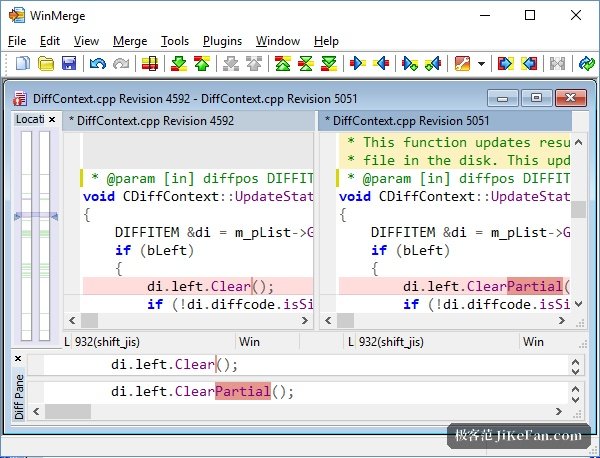
Task: Click the right location bar column
Action: click(44, 236)
